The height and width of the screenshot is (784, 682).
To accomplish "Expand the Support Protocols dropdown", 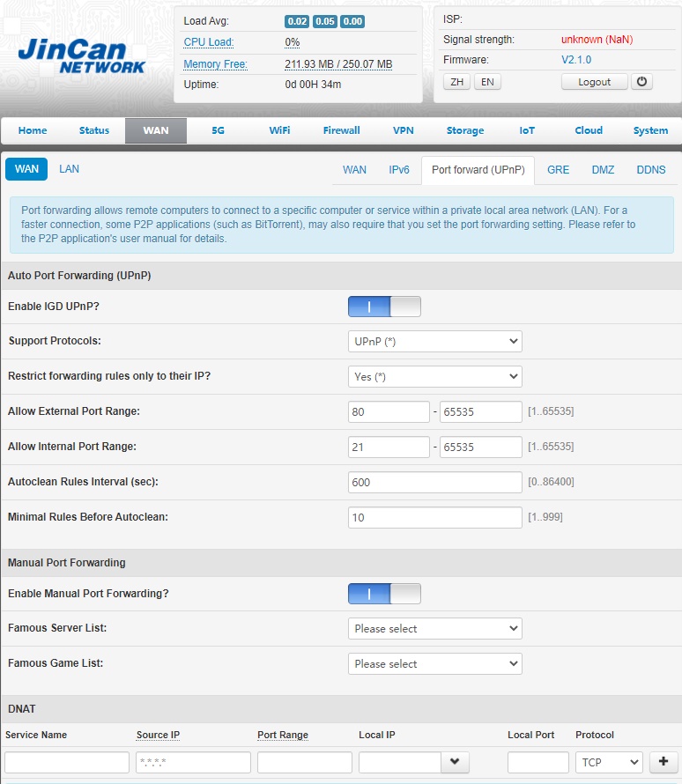I will 434,342.
